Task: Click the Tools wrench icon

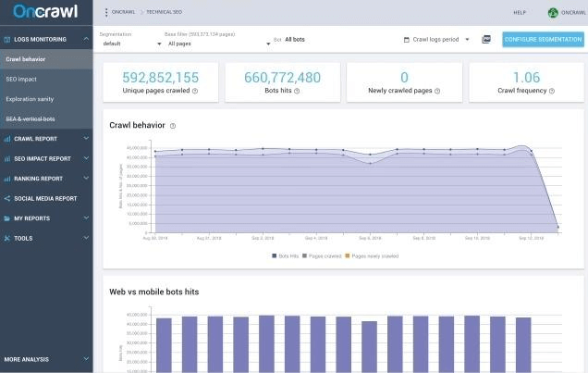Action: tap(6, 238)
